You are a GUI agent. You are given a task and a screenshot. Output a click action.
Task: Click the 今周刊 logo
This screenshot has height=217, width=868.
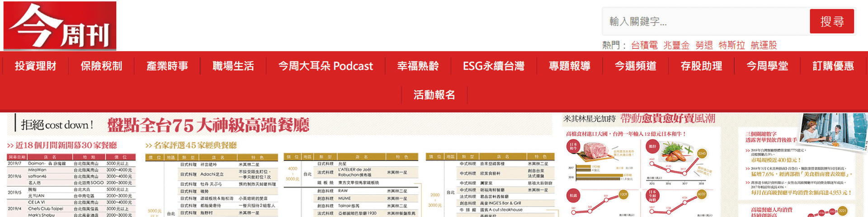tap(60, 26)
